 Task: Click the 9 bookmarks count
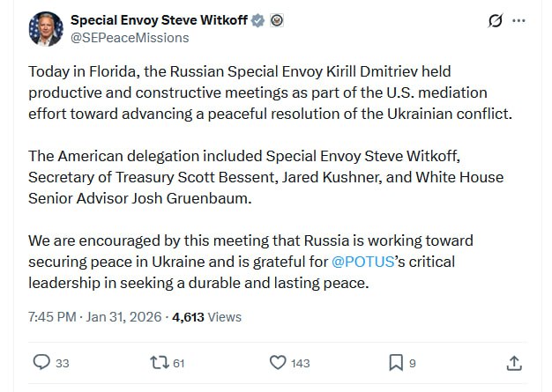[413, 363]
